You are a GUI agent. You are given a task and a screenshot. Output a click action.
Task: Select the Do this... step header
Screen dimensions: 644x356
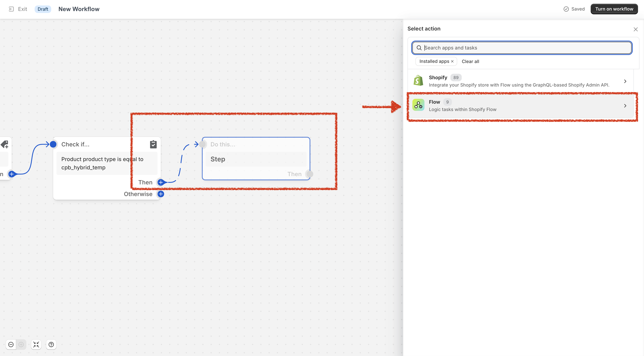[223, 144]
